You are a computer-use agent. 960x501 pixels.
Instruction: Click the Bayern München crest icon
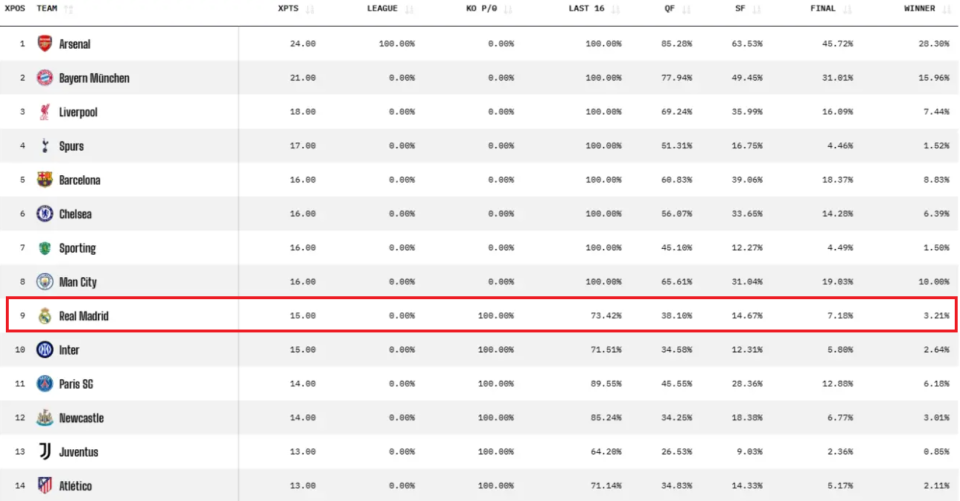[x=44, y=78]
